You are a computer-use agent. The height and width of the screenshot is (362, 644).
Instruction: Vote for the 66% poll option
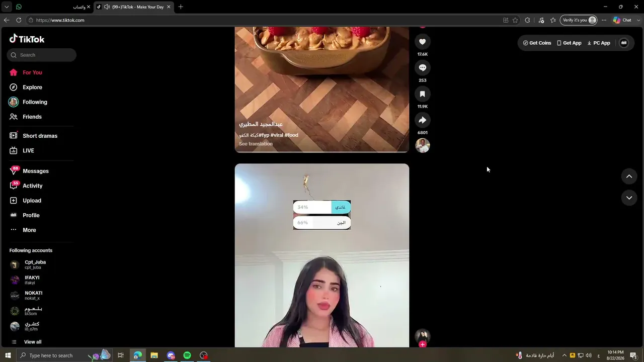coord(322,223)
